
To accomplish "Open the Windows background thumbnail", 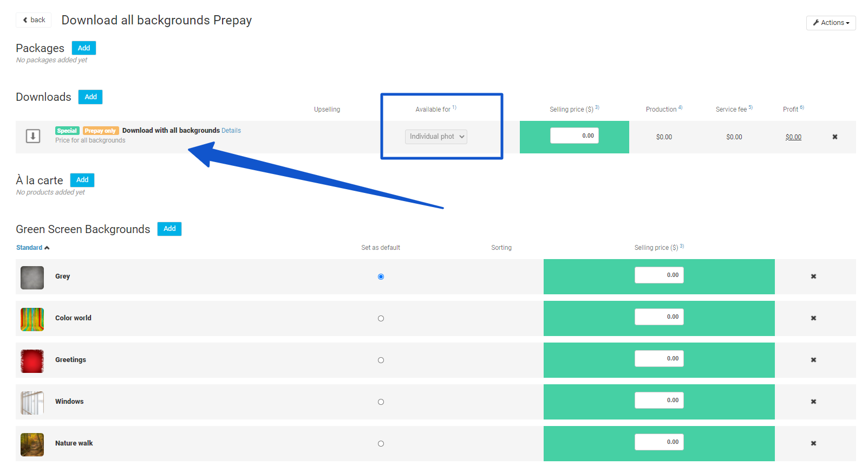I will point(32,403).
